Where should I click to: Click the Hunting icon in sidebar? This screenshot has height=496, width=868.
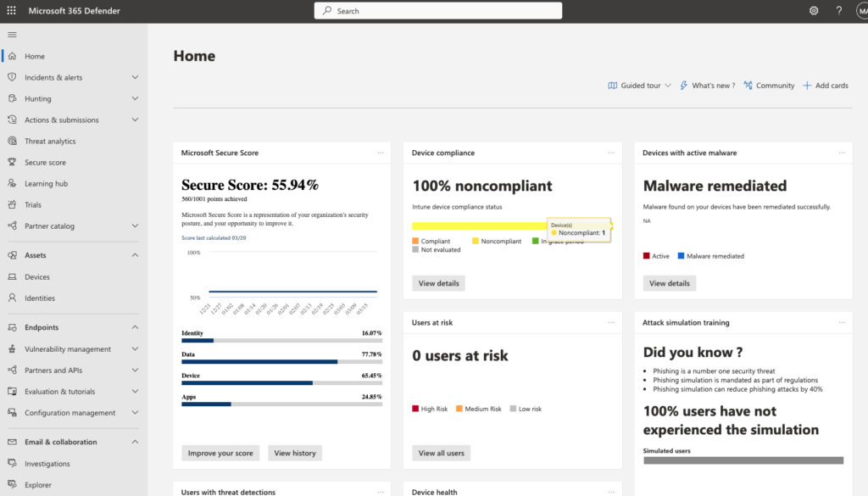12,98
